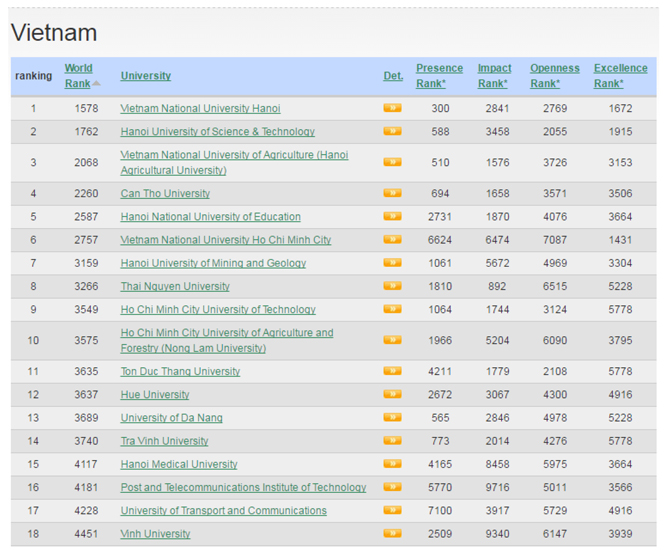Screen dimensions: 669x550
Task: Select world rank value 2068
Action: 86,163
